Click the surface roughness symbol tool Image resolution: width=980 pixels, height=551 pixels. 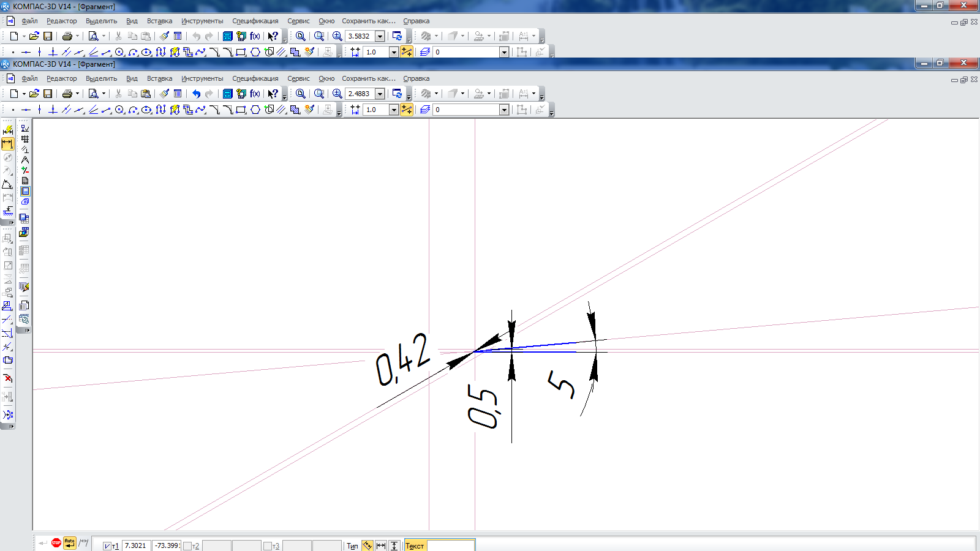point(25,129)
